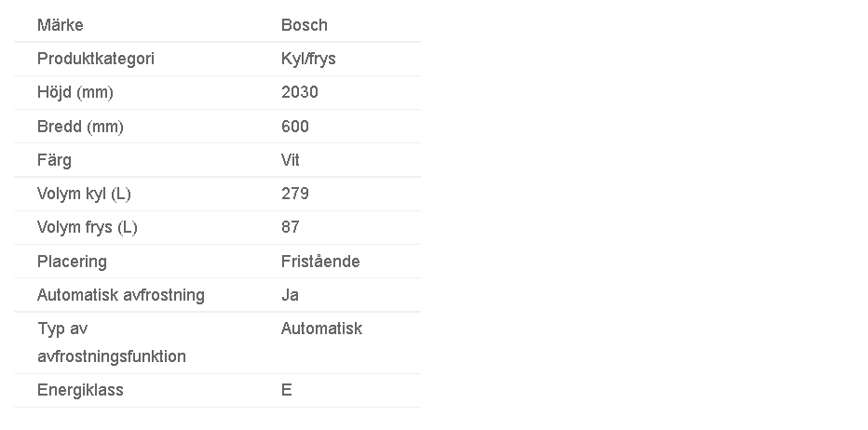Click the Volym kyl (L) label
Screen dimensions: 868x430
coord(84,195)
